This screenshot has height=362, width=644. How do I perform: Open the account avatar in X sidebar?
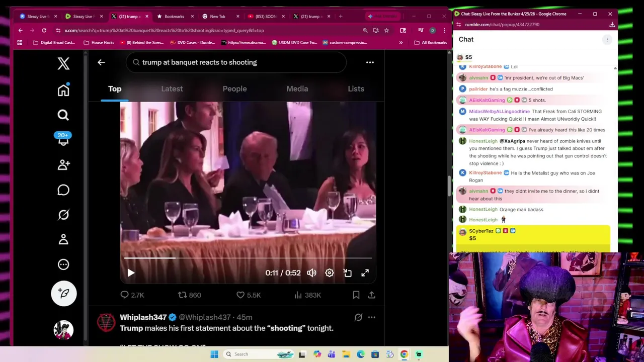click(63, 330)
